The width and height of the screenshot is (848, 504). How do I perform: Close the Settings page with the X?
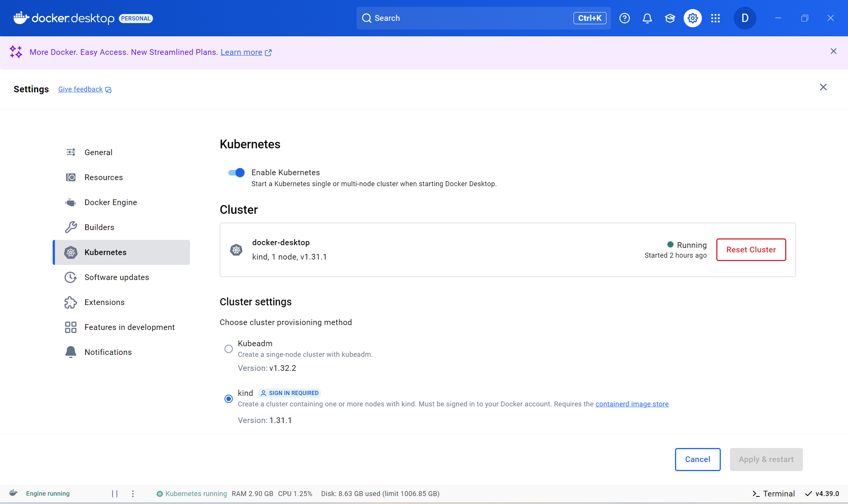tap(823, 87)
